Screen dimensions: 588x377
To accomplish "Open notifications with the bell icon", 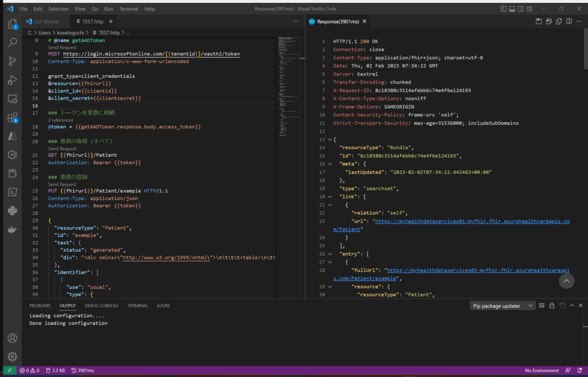I will pyautogui.click(x=580, y=370).
